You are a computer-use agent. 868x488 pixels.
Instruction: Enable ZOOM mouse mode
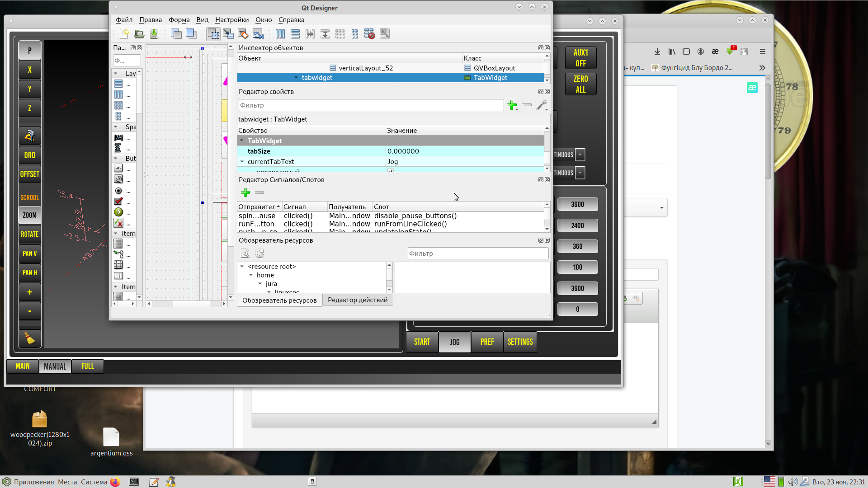click(x=30, y=215)
